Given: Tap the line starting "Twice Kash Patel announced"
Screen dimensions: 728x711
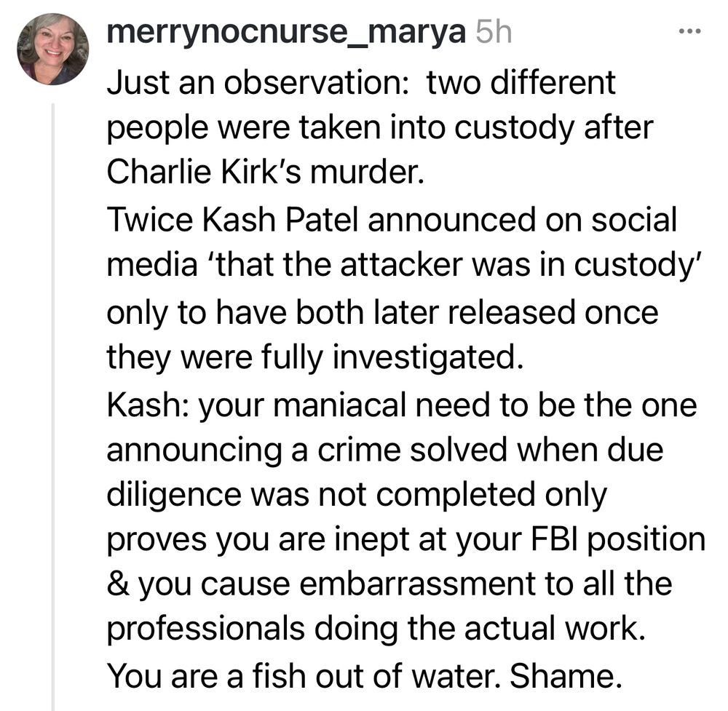Looking at the screenshot, I should coord(392,221).
